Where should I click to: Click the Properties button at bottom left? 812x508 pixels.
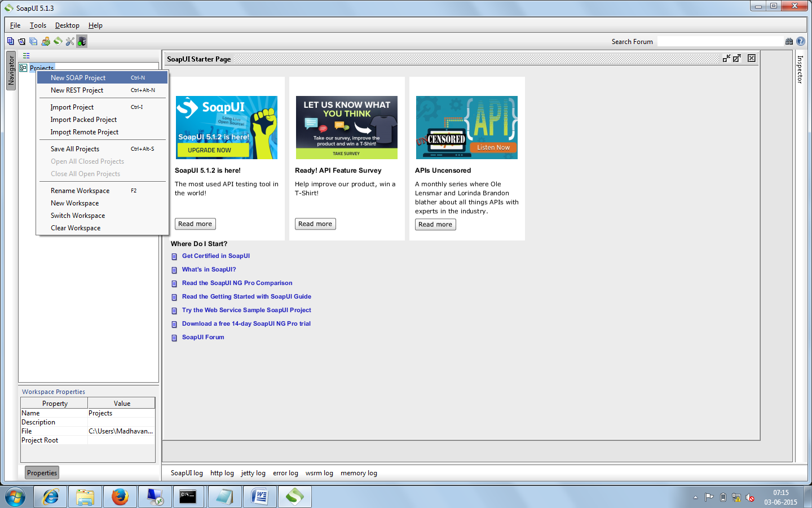click(x=42, y=473)
